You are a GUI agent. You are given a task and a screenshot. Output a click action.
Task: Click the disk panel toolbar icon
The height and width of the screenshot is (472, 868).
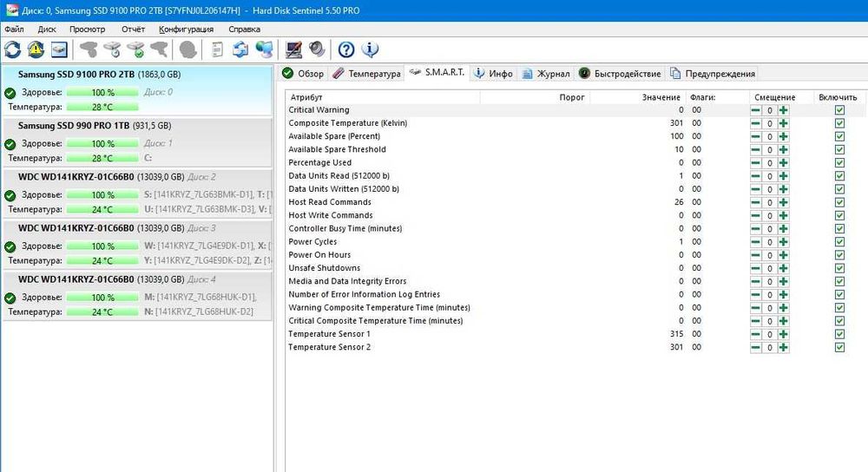[59, 49]
